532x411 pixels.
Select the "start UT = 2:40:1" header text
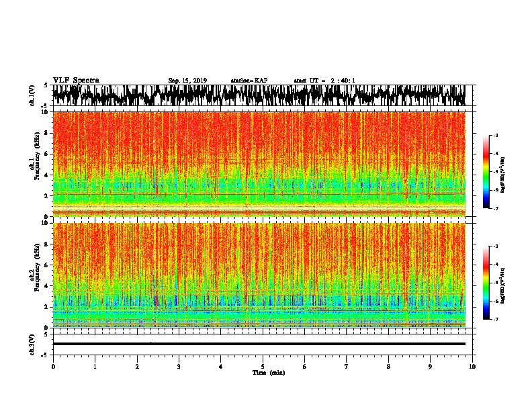[x=324, y=81]
